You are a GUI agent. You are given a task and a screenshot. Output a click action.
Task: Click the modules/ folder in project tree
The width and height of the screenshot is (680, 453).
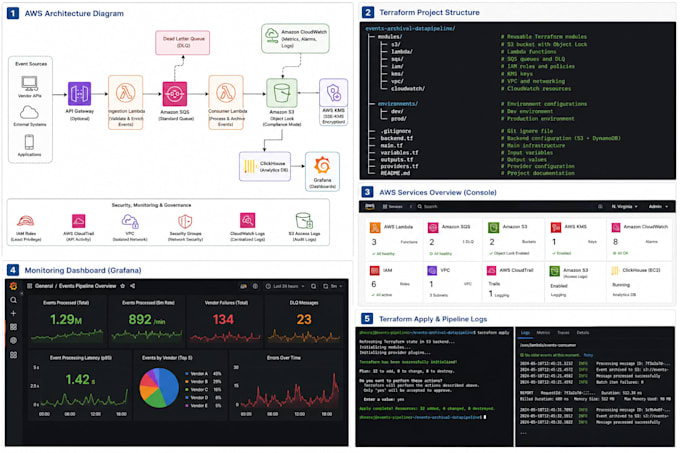389,36
